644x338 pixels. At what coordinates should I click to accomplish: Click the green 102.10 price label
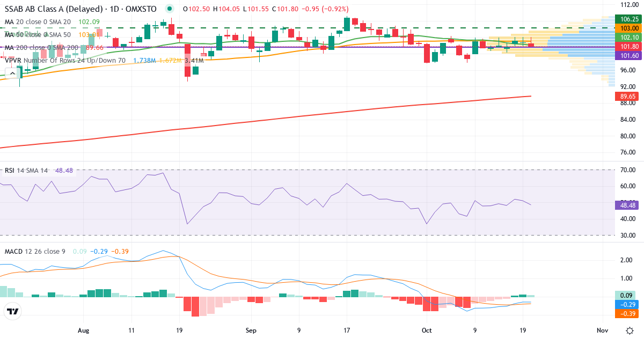pos(629,37)
